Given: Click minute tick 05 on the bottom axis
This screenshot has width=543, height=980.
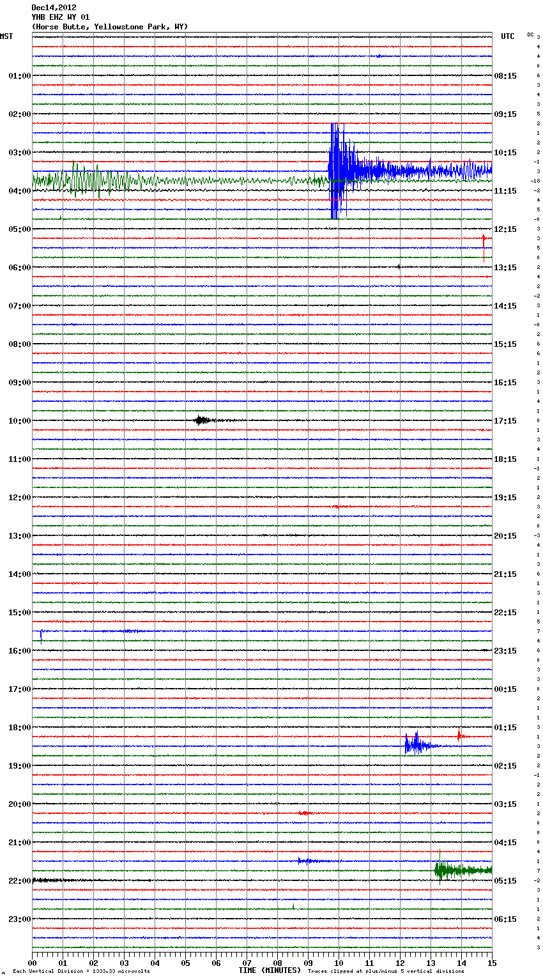Looking at the screenshot, I should tap(185, 963).
